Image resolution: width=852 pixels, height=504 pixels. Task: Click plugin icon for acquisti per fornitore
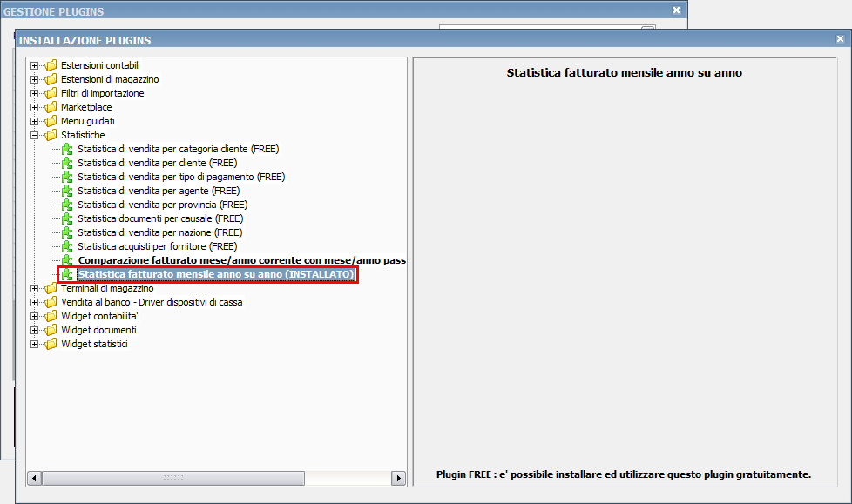[67, 246]
